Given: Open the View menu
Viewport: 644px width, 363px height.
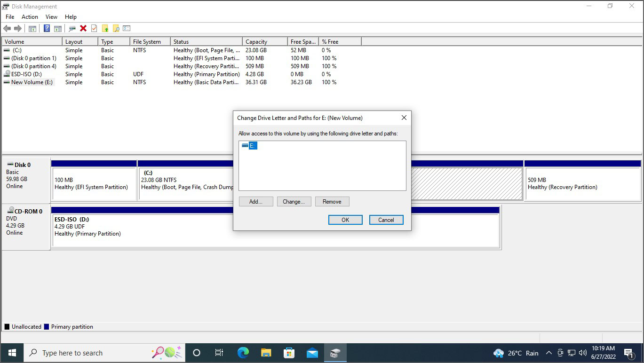Looking at the screenshot, I should click(51, 17).
